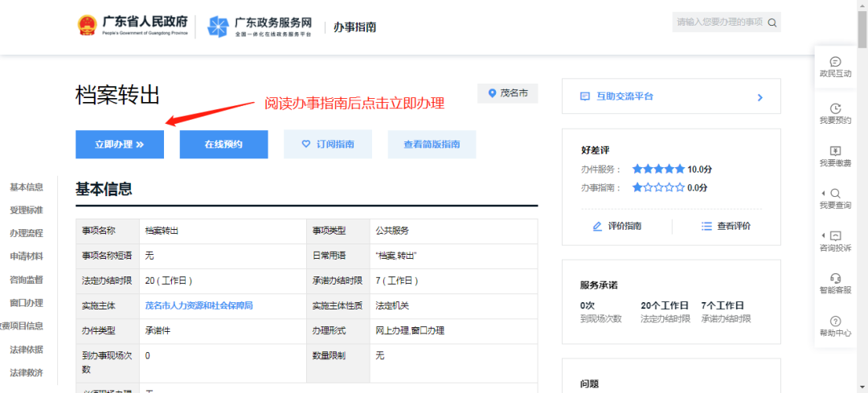Image resolution: width=868 pixels, height=393 pixels.
Task: Jump to 办理流程 section
Action: (27, 234)
